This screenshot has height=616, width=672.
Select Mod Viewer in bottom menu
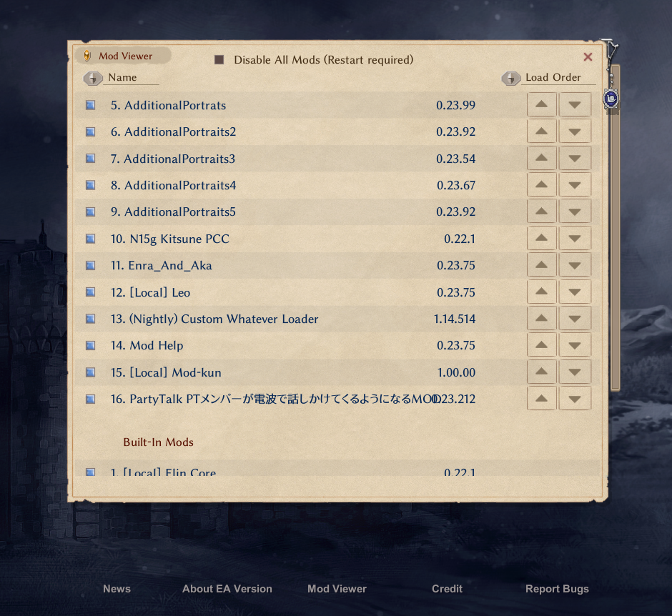point(337,589)
